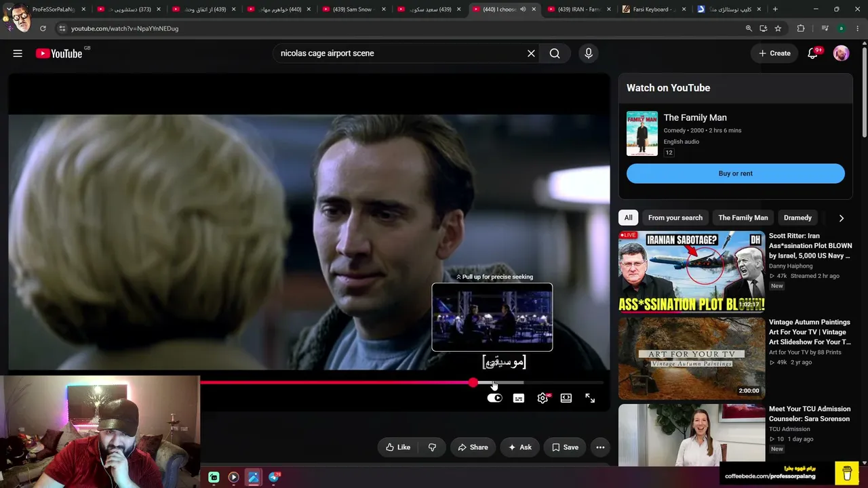Open the Create menu
The image size is (868, 488).
click(774, 54)
